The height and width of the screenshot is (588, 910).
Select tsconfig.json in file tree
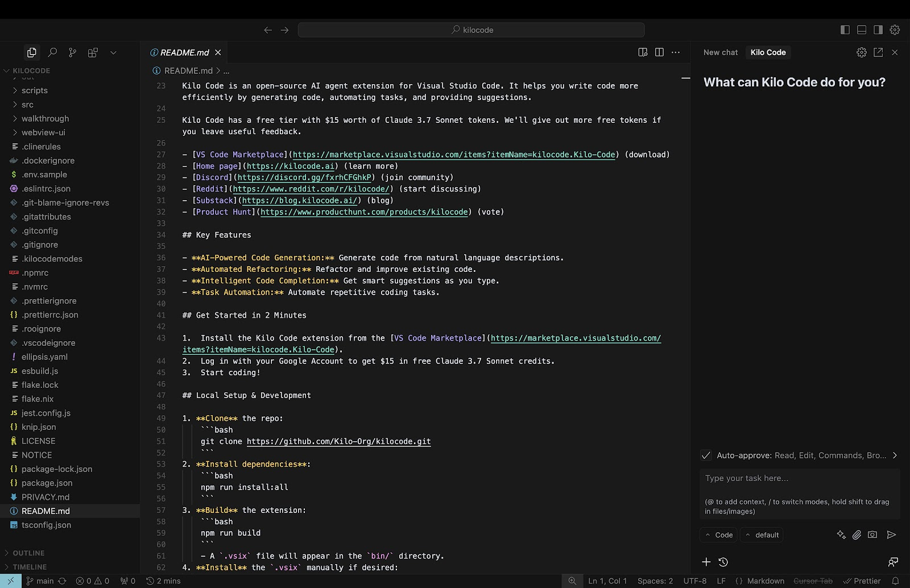coord(70,525)
